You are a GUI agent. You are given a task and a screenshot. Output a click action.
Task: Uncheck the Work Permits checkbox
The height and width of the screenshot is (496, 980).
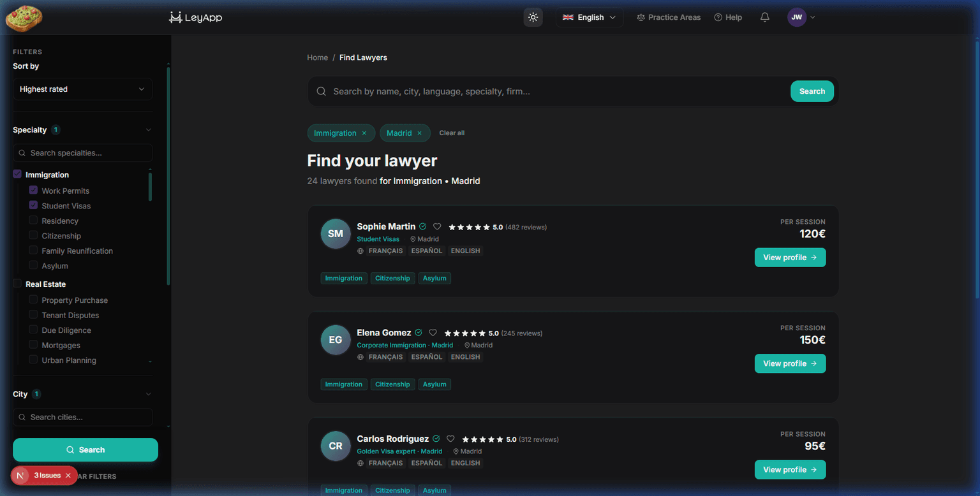tap(33, 191)
